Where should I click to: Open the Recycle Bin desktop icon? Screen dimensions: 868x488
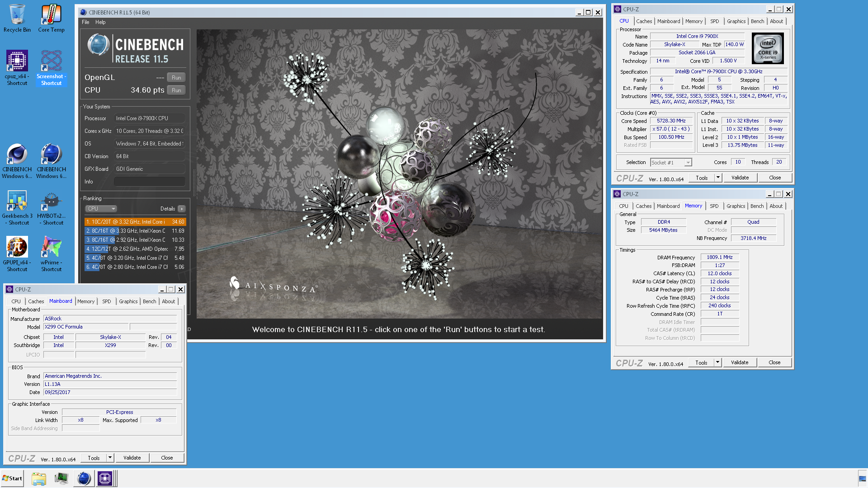click(x=17, y=18)
